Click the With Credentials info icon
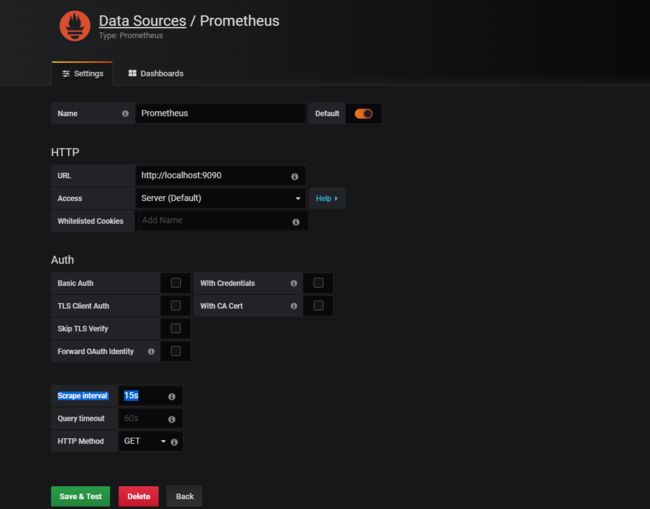The width and height of the screenshot is (650, 509). [294, 283]
